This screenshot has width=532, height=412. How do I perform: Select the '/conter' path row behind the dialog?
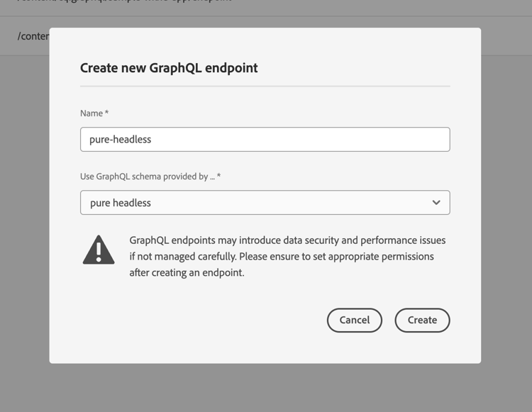pos(33,36)
